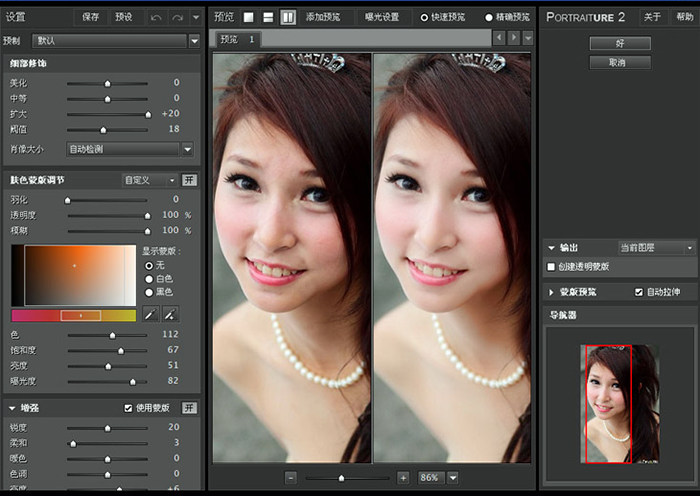Screen dimensions: 700x496
Task: Zoom out with the minus button
Action: pyautogui.click(x=291, y=478)
